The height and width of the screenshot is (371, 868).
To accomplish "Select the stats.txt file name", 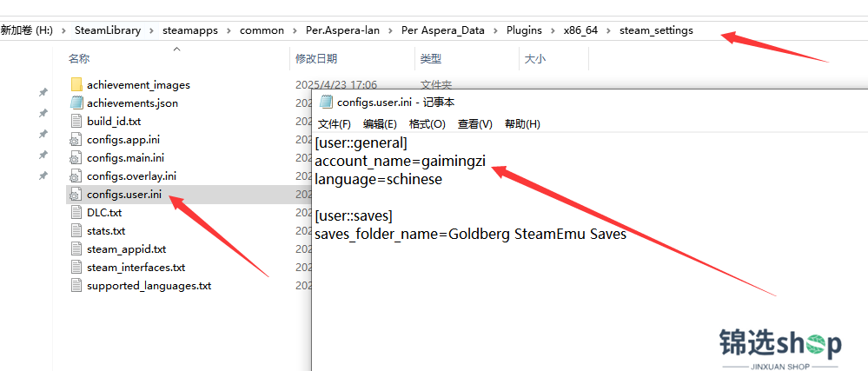I will [106, 231].
